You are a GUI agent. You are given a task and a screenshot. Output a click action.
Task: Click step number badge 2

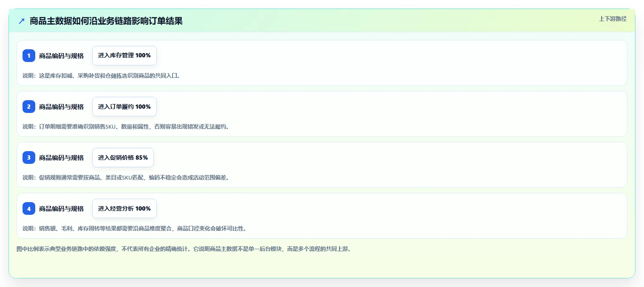[29, 107]
